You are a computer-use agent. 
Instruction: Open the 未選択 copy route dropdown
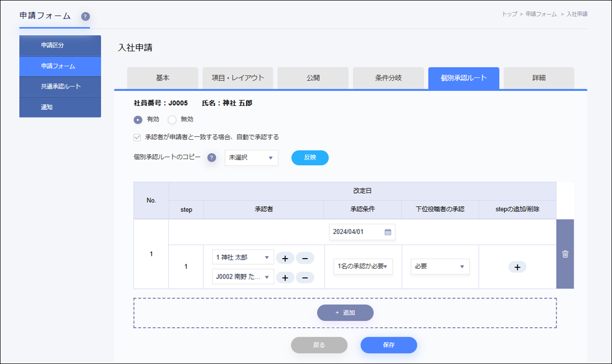point(251,158)
